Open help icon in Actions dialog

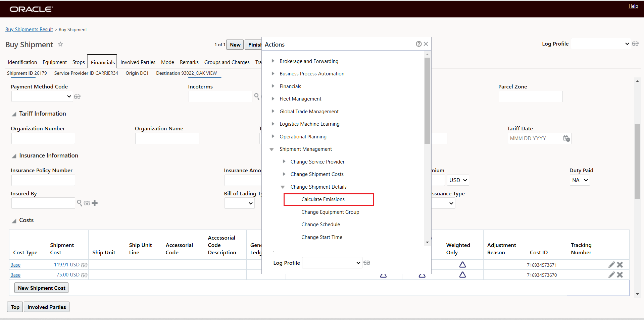coord(418,44)
